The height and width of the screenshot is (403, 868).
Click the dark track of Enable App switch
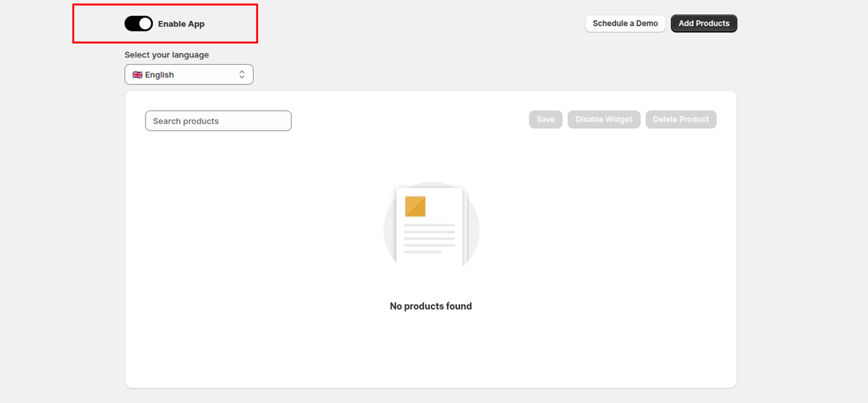coord(132,24)
